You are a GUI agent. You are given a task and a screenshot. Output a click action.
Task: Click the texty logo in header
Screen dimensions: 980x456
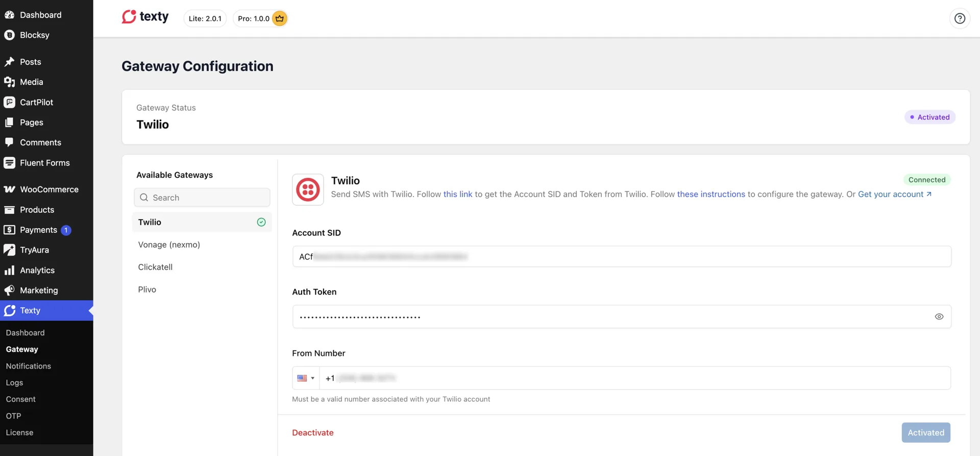pyautogui.click(x=145, y=17)
